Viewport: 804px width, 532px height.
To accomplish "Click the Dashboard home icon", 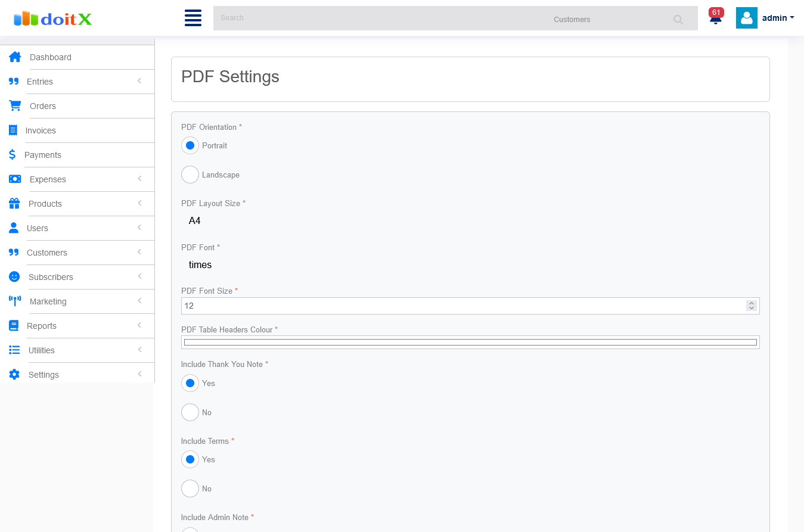I will (15, 57).
